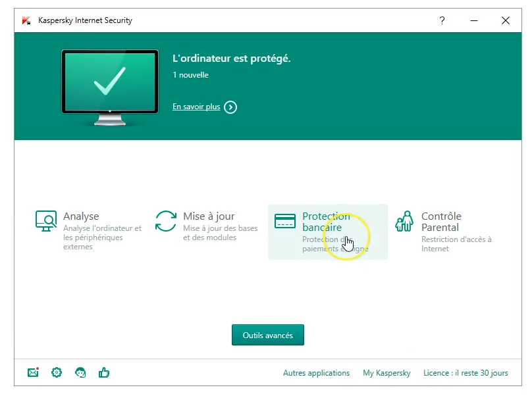Close the Kaspersky Internet Security window
This screenshot has width=532, height=398.
click(x=506, y=20)
